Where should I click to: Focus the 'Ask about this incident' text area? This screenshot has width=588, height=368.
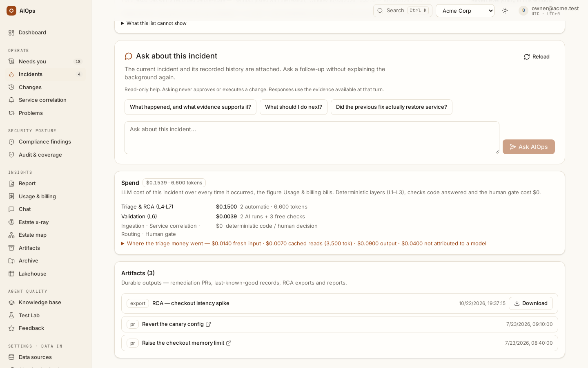pyautogui.click(x=312, y=138)
